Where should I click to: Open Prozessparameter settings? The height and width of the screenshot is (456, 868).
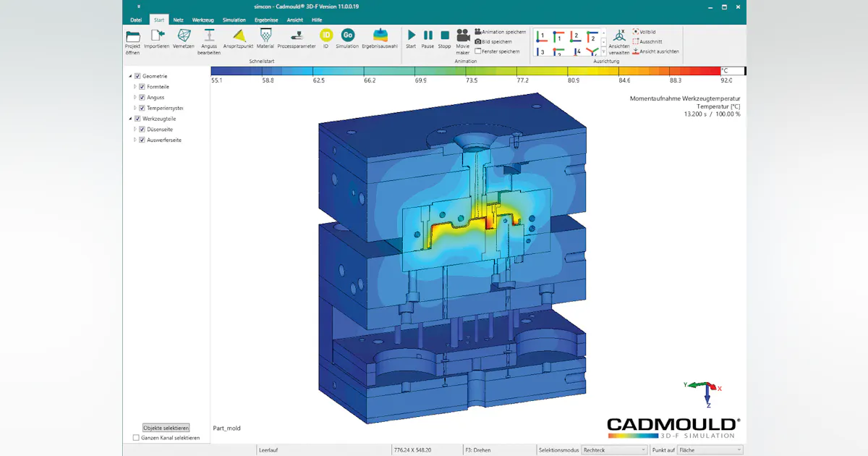pos(297,39)
